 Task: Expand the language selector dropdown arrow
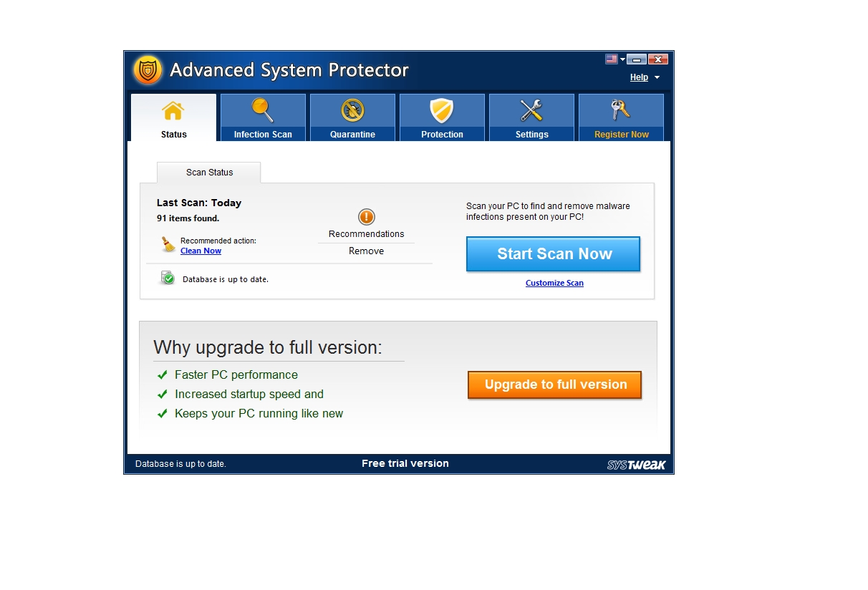[x=621, y=59]
